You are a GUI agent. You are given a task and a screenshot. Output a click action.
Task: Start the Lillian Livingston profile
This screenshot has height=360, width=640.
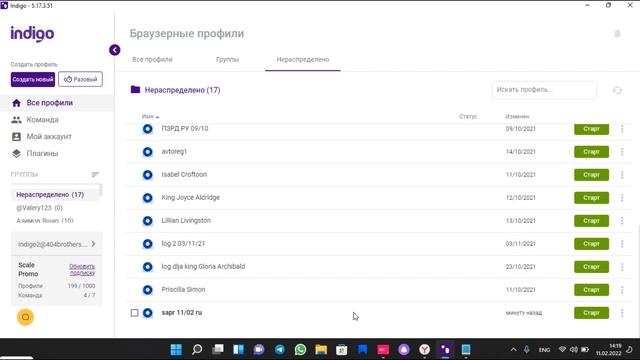[x=591, y=221]
